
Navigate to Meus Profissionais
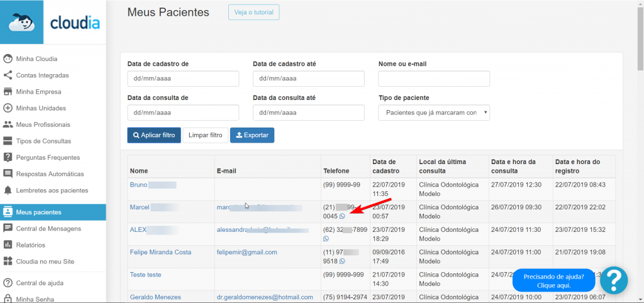tap(43, 124)
